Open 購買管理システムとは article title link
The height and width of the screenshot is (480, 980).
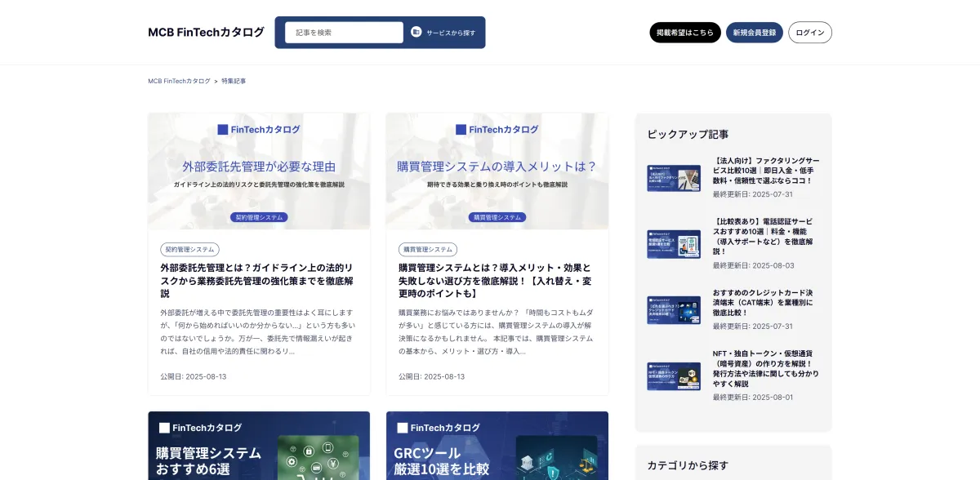[x=495, y=280]
